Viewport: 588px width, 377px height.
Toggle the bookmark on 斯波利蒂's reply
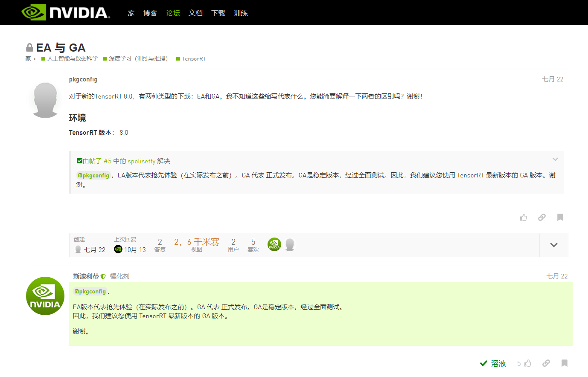coord(564,363)
